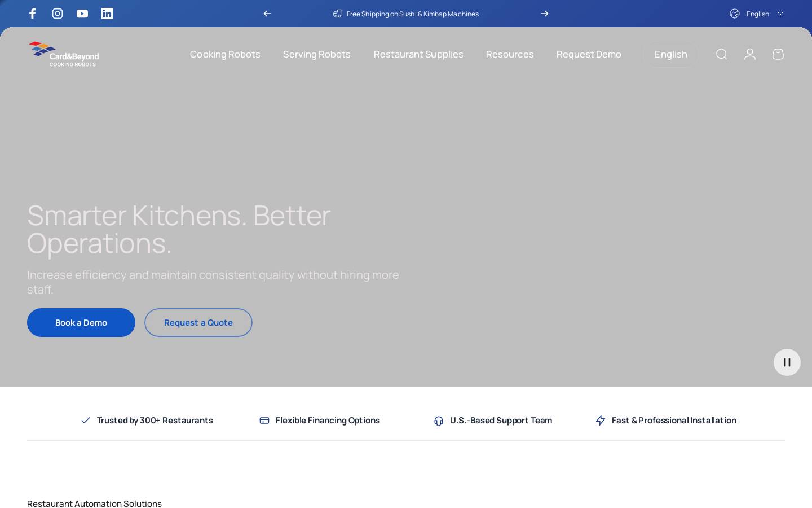Click the Smarter Kitchens. Better Operations. headline
Screen dimensions: 812x508
point(179,229)
